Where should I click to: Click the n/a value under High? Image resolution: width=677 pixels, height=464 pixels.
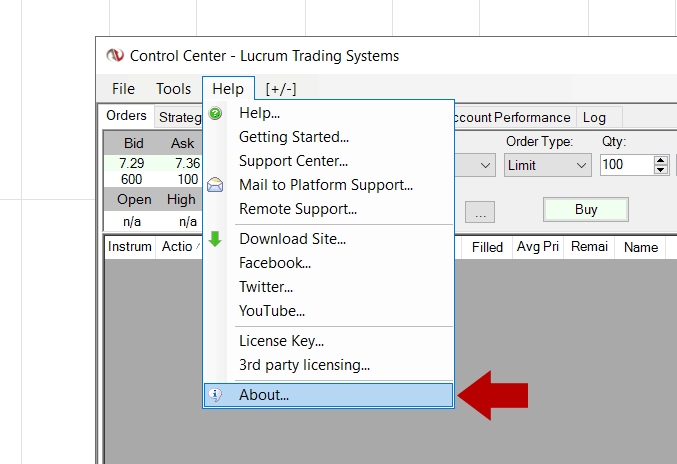tap(188, 222)
